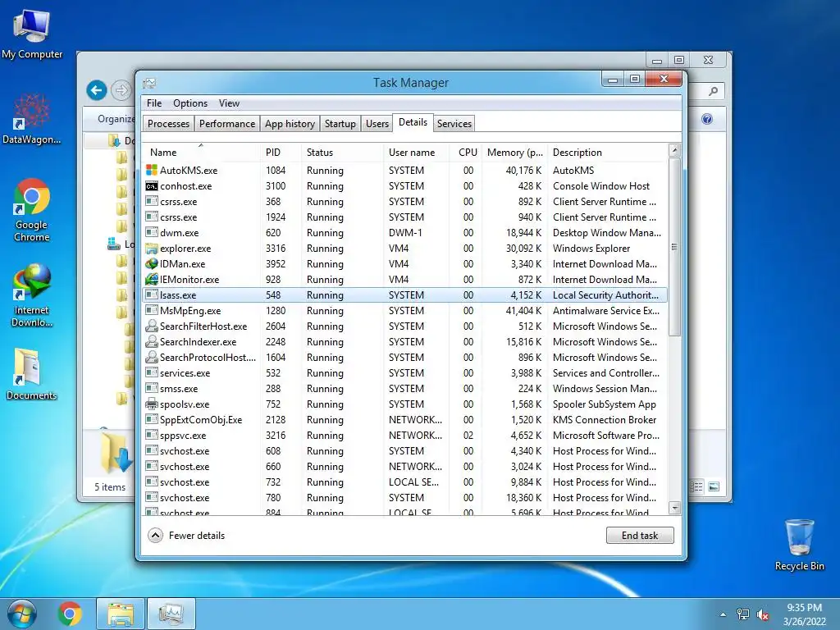The image size is (840, 630).
Task: Click the explorer.exe folder icon
Action: [x=152, y=248]
